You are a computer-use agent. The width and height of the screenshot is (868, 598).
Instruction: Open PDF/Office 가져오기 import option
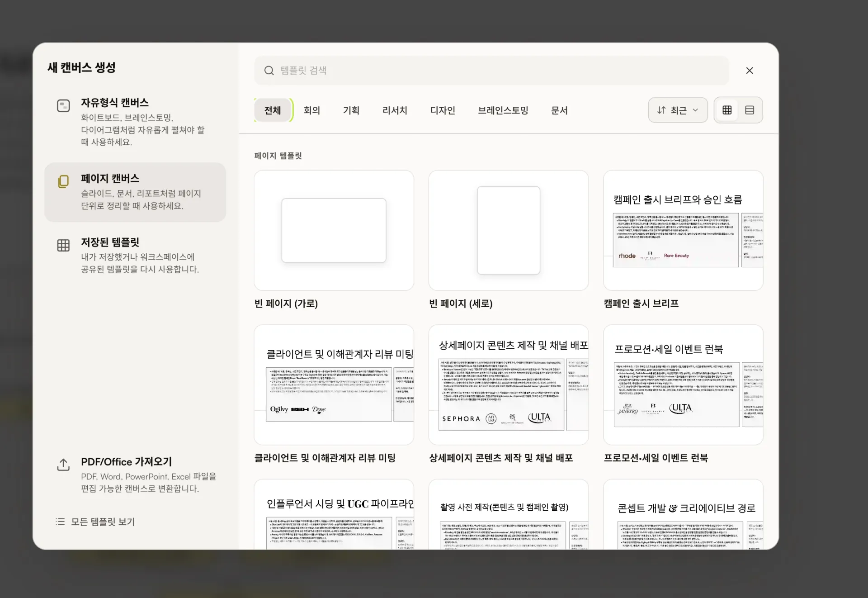tap(135, 475)
